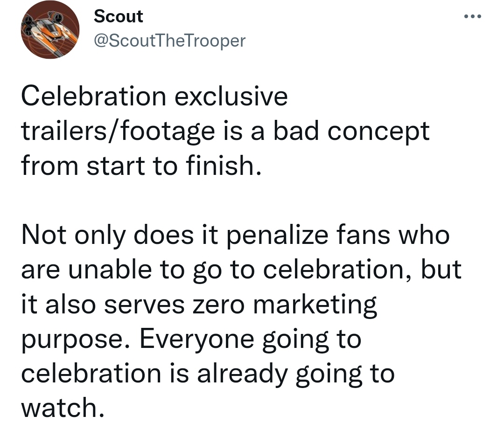
Task: Click the line 'Celebration exclusive'
Action: [x=154, y=97]
